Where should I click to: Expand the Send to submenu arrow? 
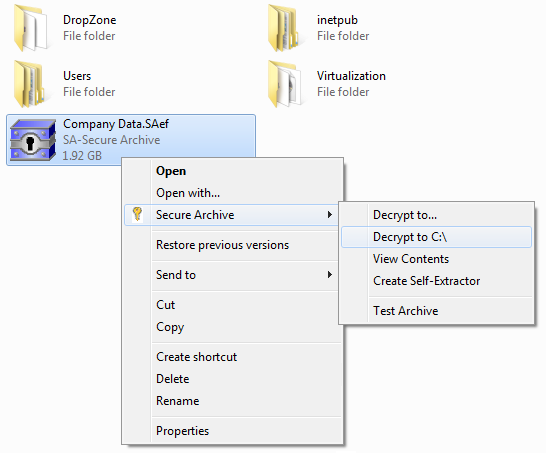(329, 275)
